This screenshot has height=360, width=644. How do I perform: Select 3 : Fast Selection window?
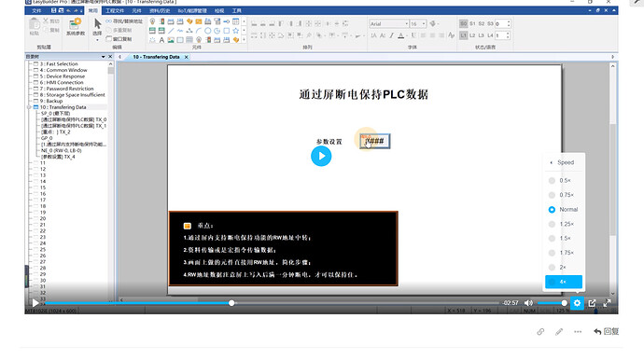58,64
